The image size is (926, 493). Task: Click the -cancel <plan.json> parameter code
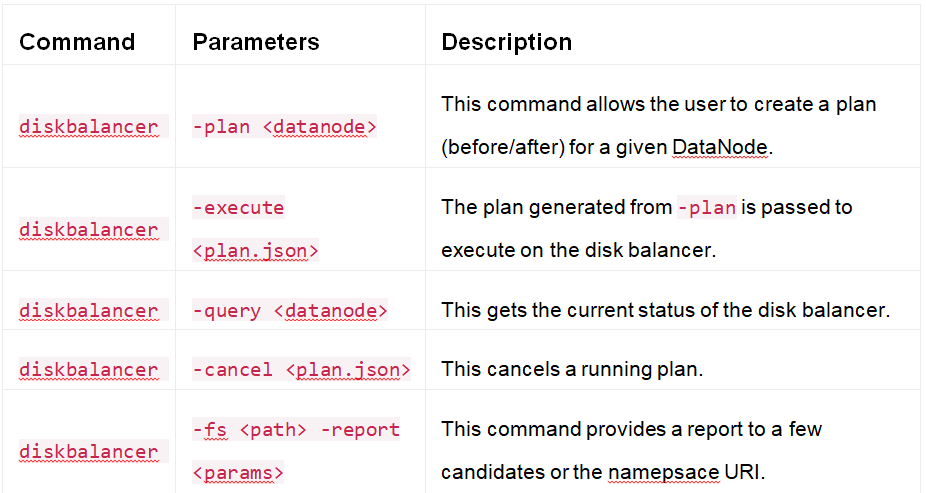tap(301, 370)
